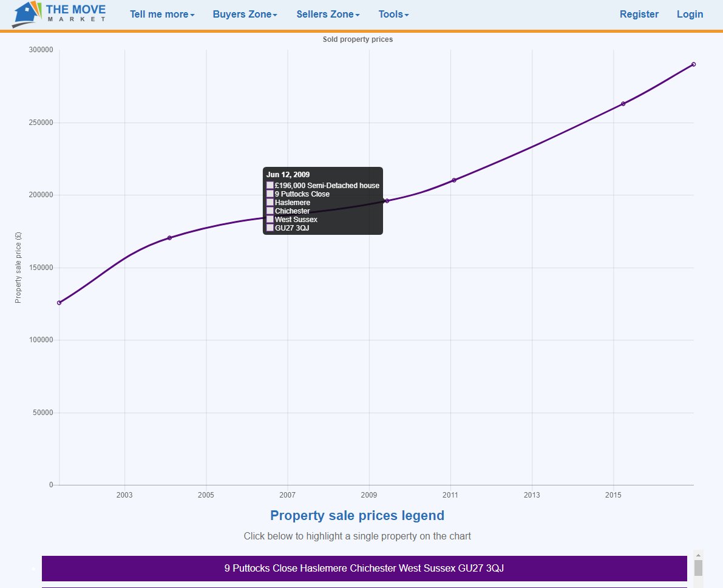The height and width of the screenshot is (588, 723).
Task: Click the partially visible second legend entry
Action: click(364, 586)
